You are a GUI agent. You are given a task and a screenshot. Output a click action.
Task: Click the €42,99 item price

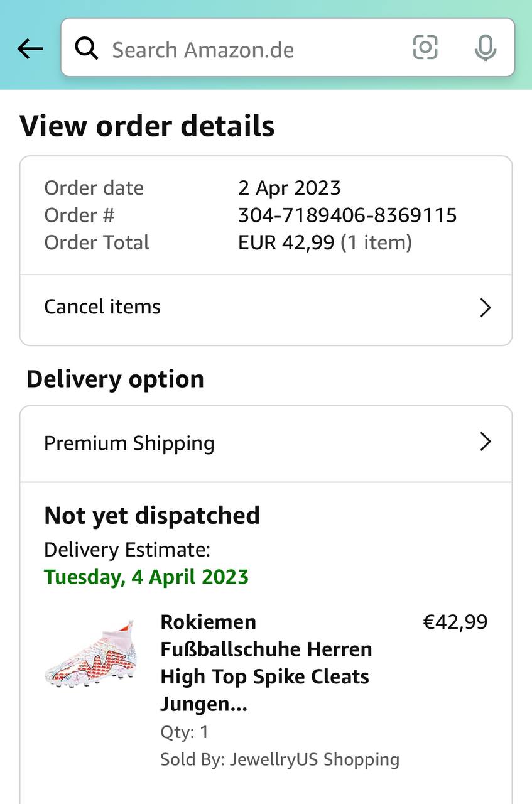click(x=455, y=622)
